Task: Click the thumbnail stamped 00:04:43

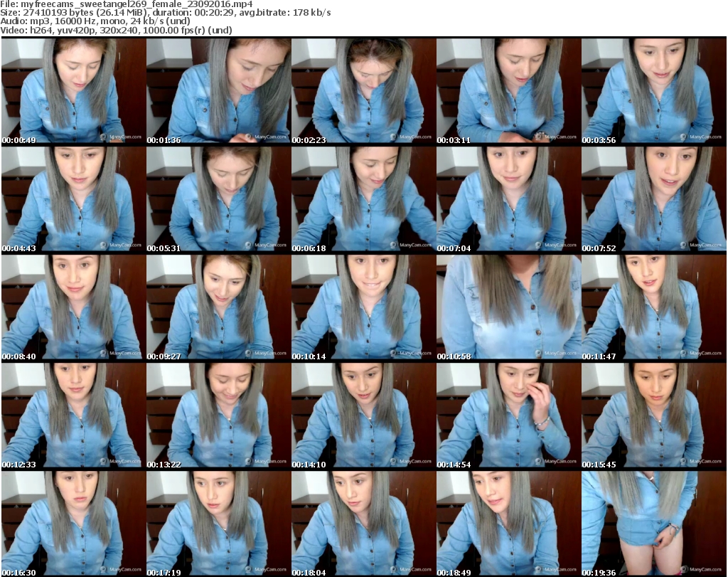Action: (74, 199)
